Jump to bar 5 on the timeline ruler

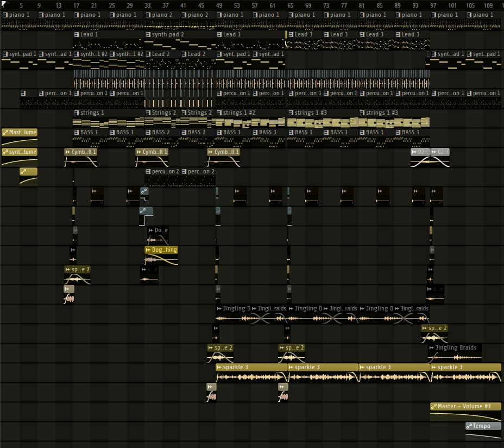(21, 5)
